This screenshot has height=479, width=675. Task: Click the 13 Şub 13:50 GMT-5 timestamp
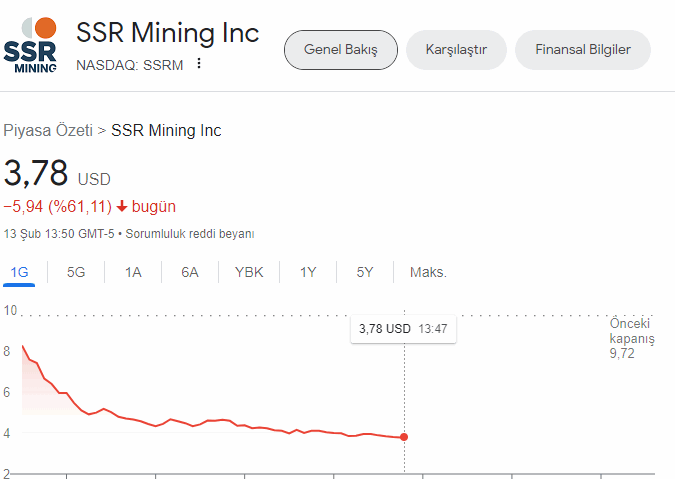(x=59, y=234)
